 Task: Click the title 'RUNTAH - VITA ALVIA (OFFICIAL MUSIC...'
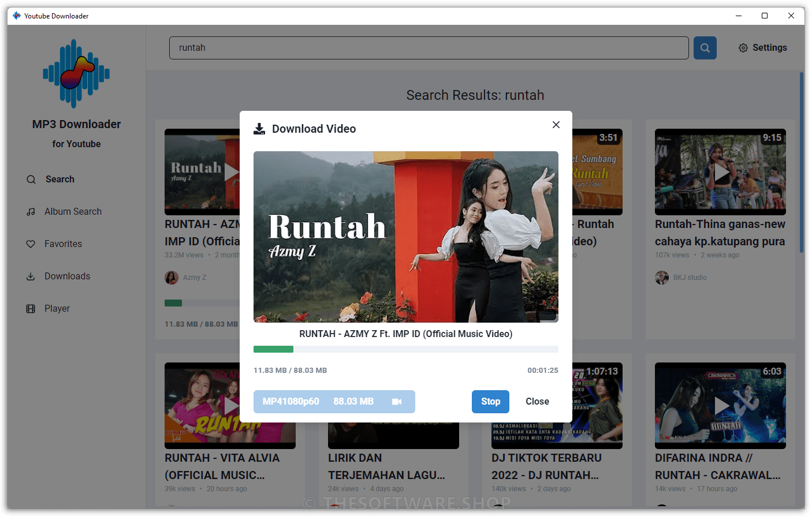point(222,466)
